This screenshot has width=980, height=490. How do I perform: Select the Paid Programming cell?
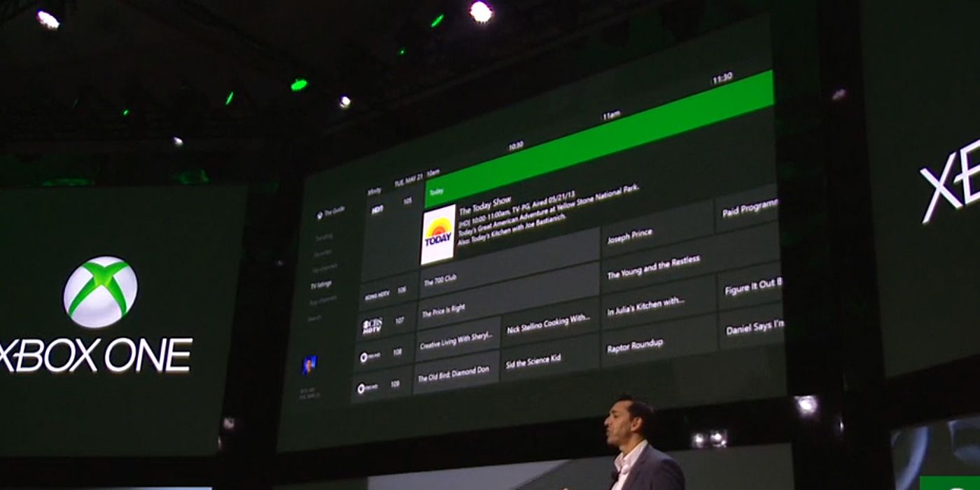click(x=748, y=207)
